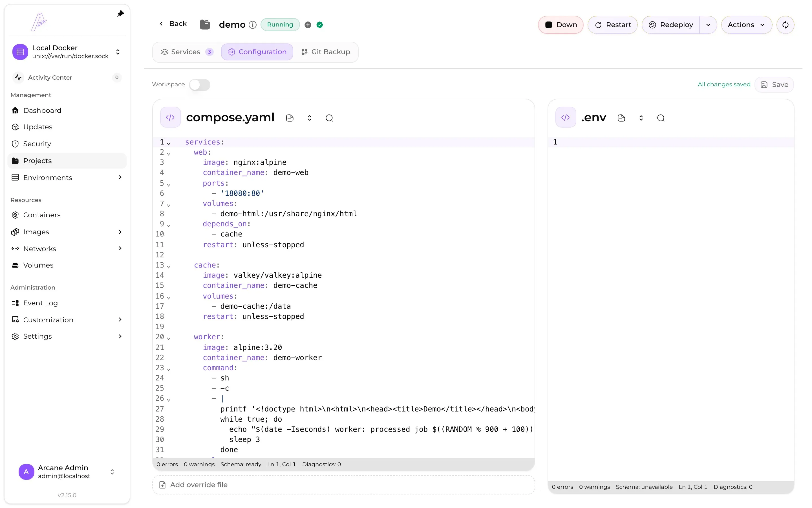The image size is (812, 508).
Task: Click the .env code icon badge
Action: click(x=566, y=117)
